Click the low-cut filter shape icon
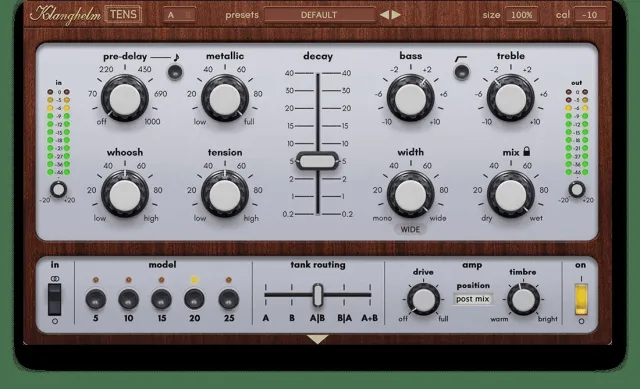Screen dimensions: 640x389 coord(461,59)
